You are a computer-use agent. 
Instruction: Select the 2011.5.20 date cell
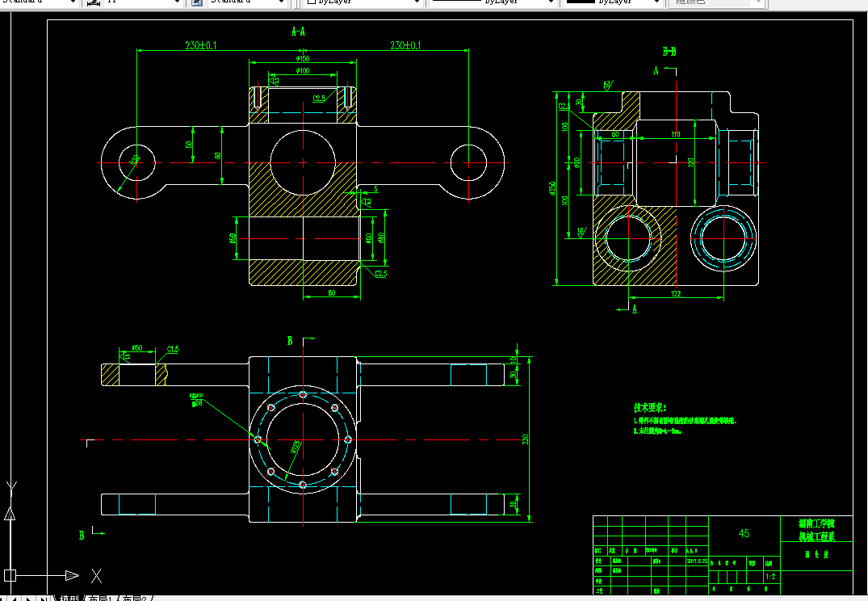[697, 561]
